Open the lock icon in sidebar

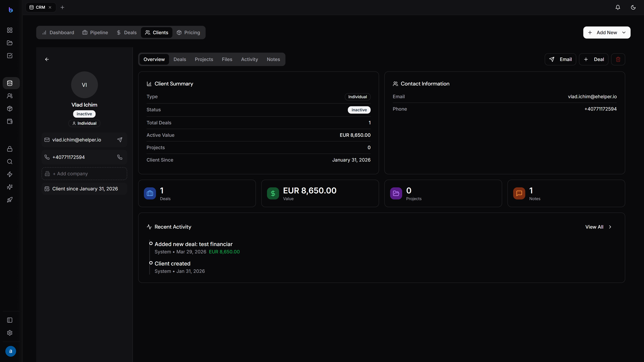(x=10, y=149)
